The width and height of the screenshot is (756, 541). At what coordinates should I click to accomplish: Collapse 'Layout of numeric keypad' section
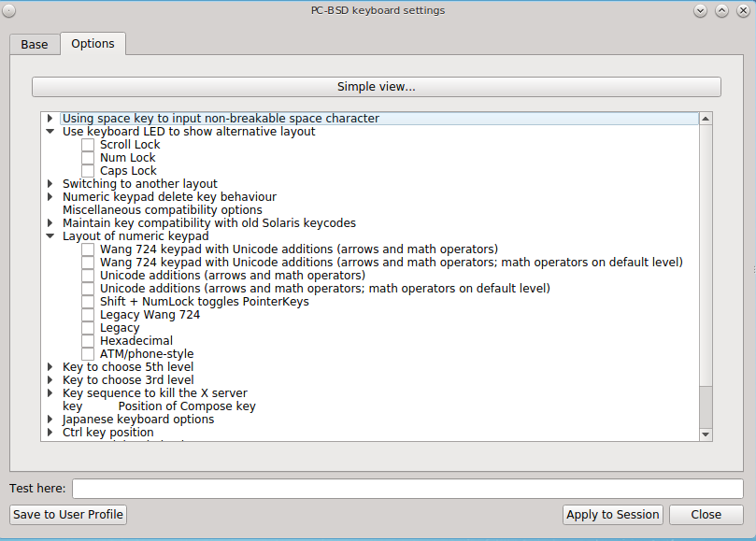pyautogui.click(x=50, y=235)
